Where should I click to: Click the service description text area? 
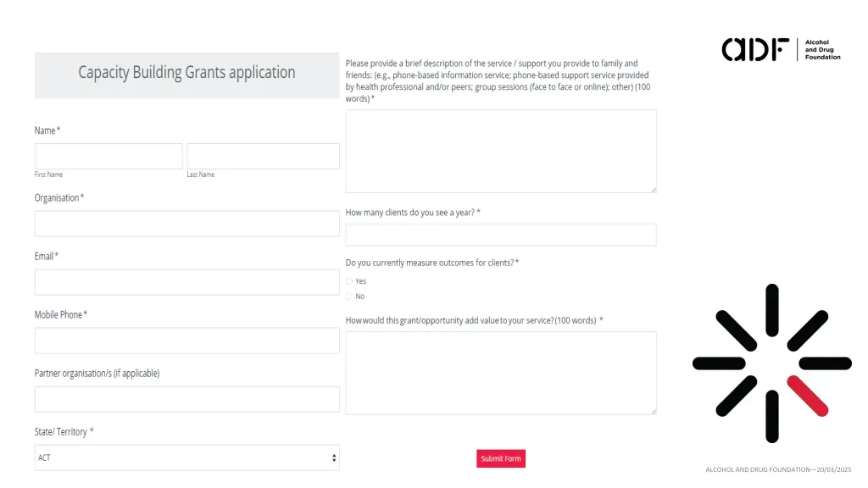coord(500,151)
